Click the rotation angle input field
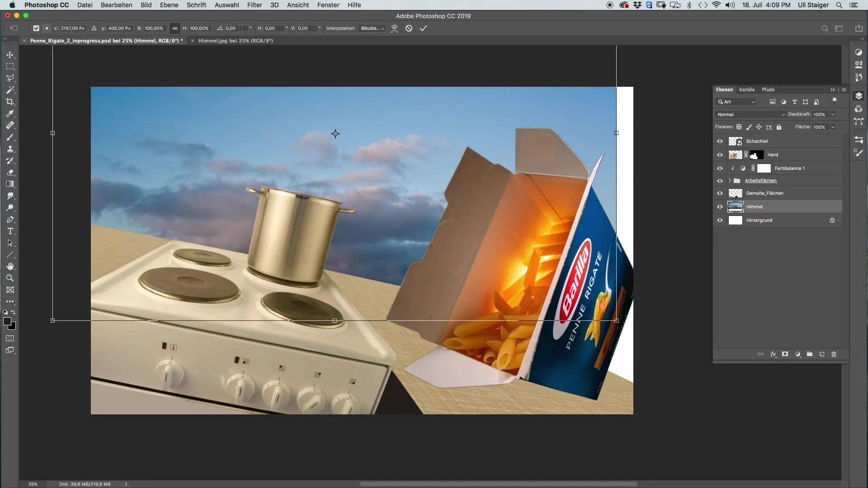 [x=236, y=28]
